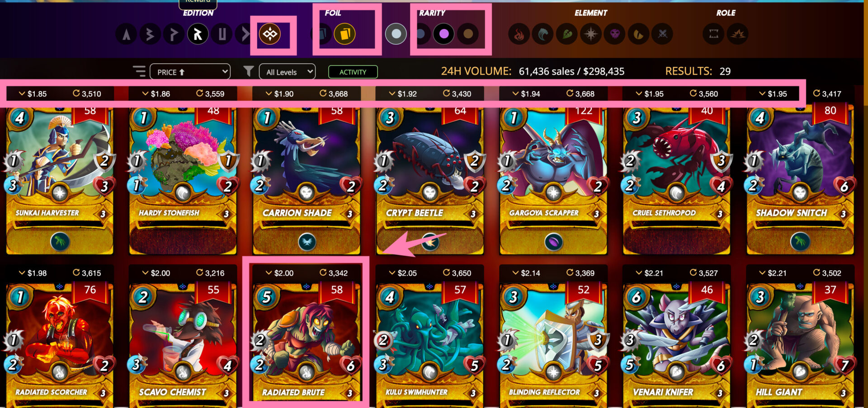868x408 pixels.
Task: Filter by Dragon element icon
Action: pos(638,34)
